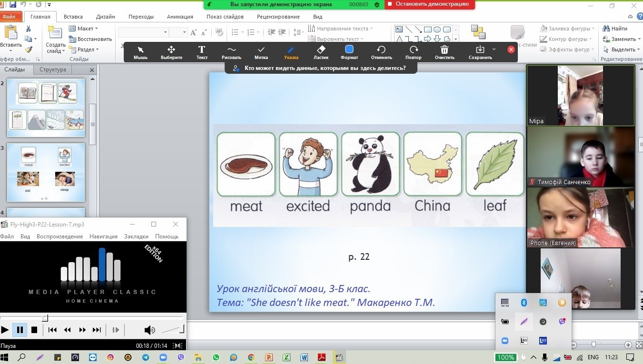Click the Восстановить reset button
This screenshot has height=364, width=643.
click(x=90, y=39)
